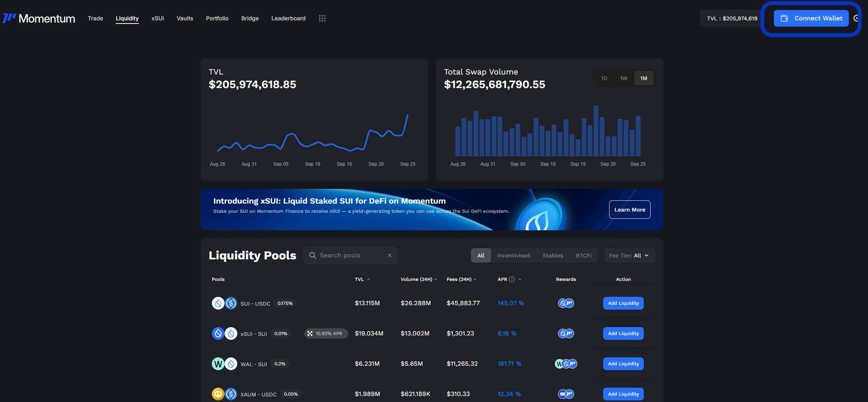Click the XAUM-USDC pool token icons
This screenshot has height=402, width=868.
click(x=224, y=394)
